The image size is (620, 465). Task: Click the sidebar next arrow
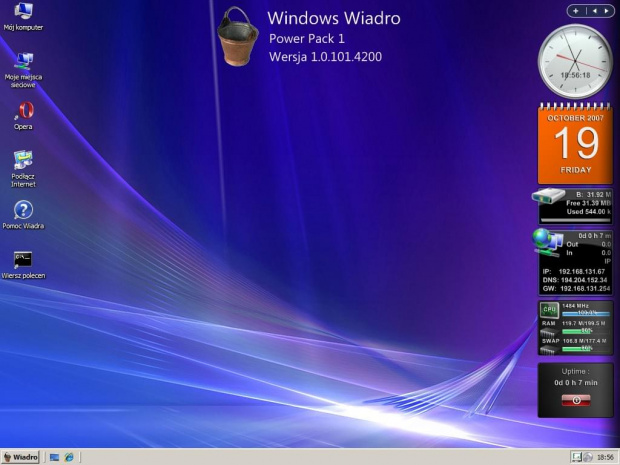607,11
